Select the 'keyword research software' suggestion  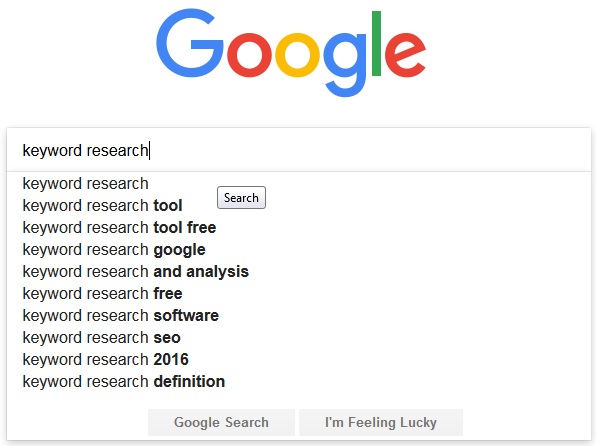pyautogui.click(x=120, y=315)
